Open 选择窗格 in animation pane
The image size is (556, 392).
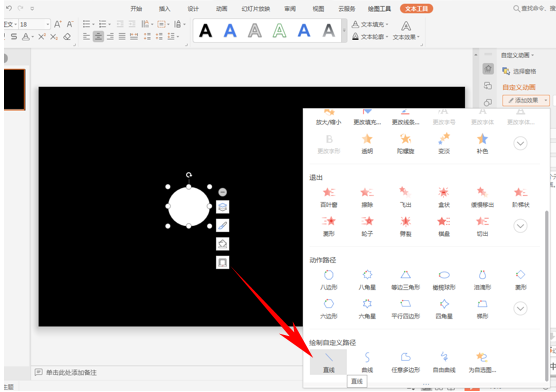(x=519, y=71)
